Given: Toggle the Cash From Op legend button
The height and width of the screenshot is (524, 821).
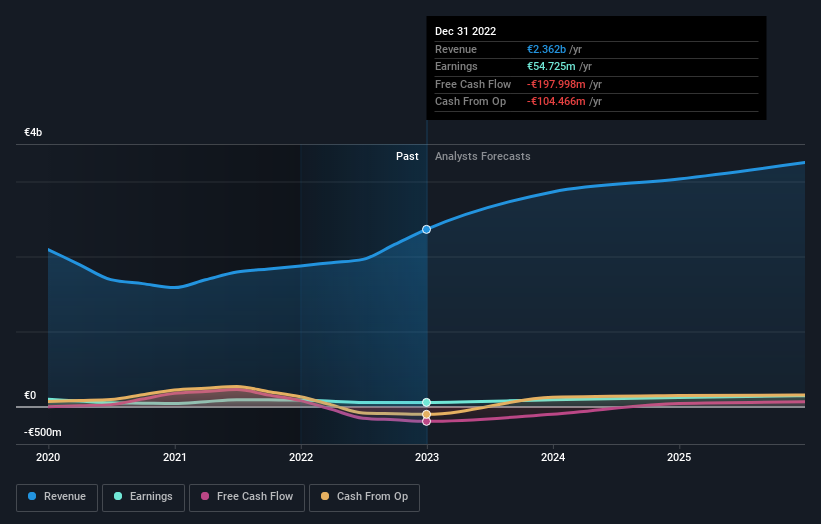Looking at the screenshot, I should click(364, 497).
